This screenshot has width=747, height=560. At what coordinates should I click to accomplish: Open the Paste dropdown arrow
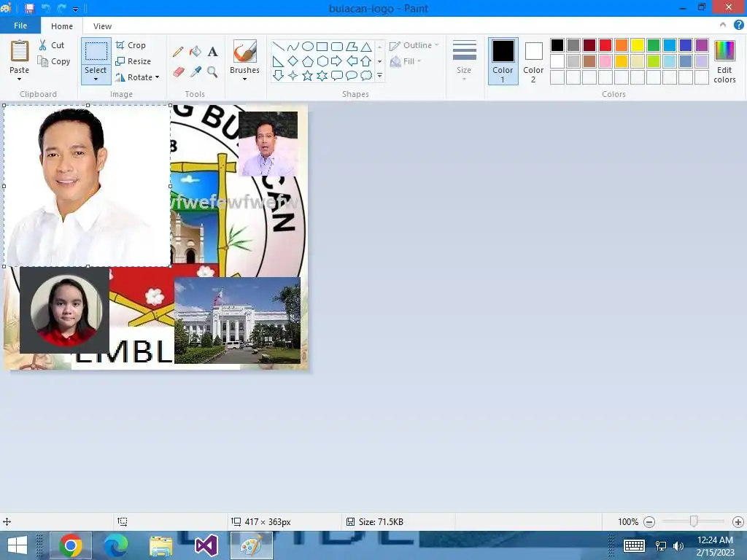coord(19,79)
